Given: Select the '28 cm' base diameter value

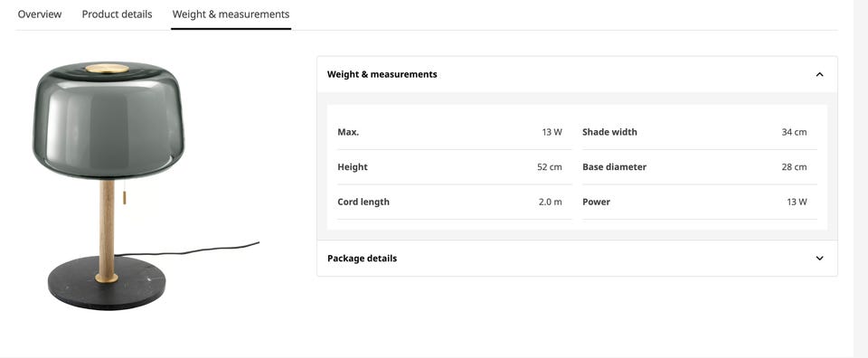Looking at the screenshot, I should pos(795,167).
